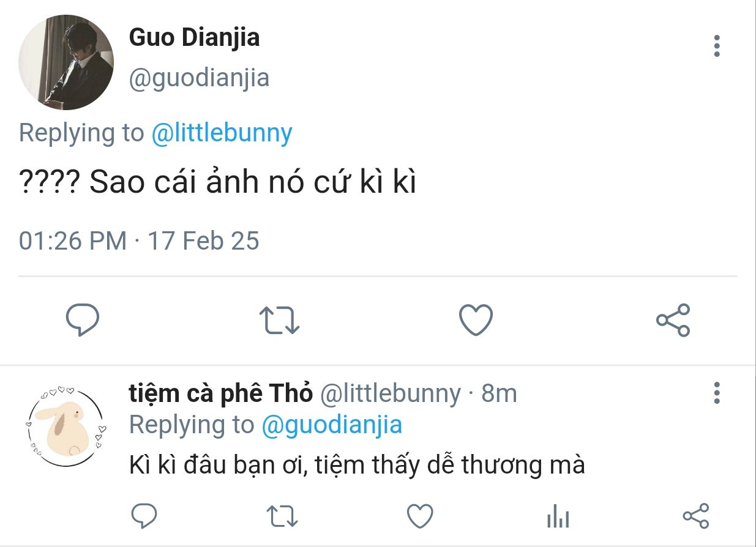Share tiệm cà phê Thỏ's reply
This screenshot has width=756, height=547.
pos(695,516)
